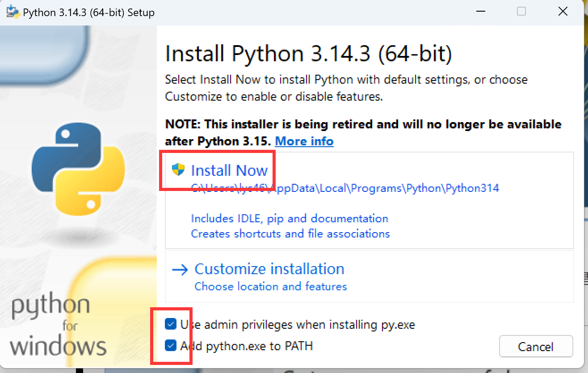588x373 pixels.
Task: Click 'Creates shortcuts and file associations' text
Action: 290,234
